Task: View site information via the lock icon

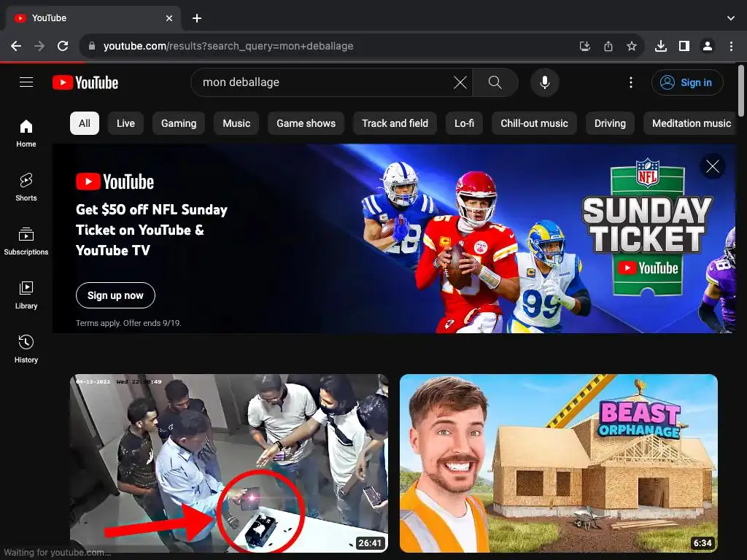Action: [x=92, y=46]
